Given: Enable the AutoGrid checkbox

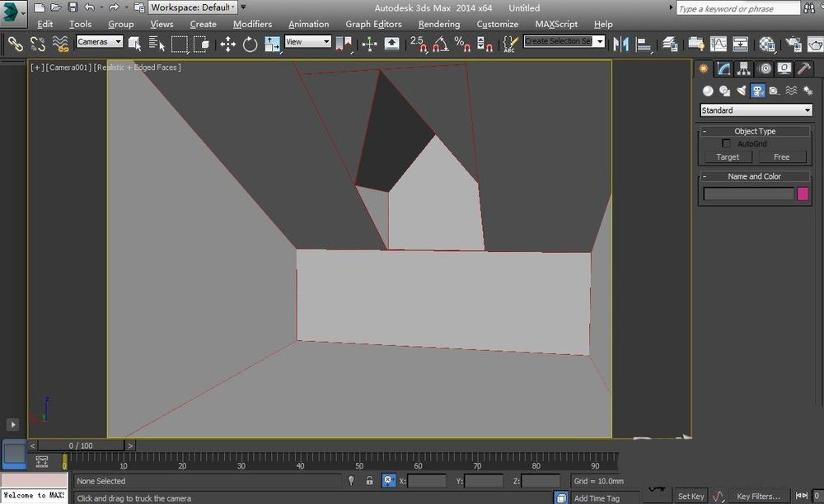Looking at the screenshot, I should coord(726,143).
